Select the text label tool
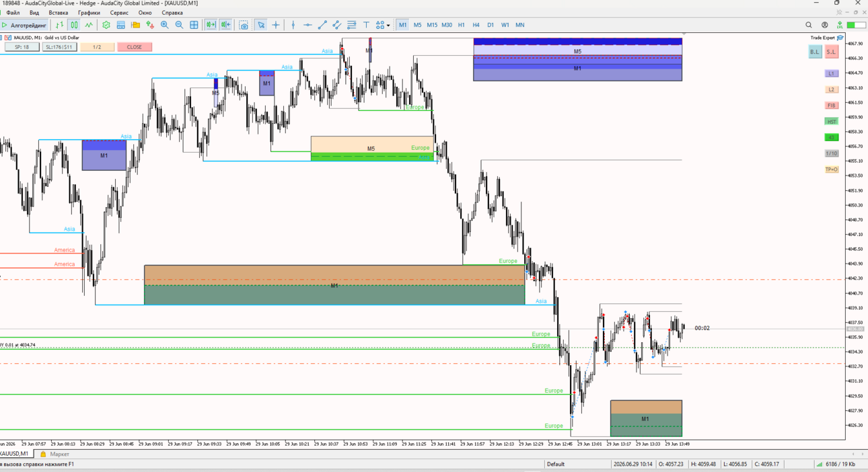Screen dimensions: 868x472 (x=366, y=25)
